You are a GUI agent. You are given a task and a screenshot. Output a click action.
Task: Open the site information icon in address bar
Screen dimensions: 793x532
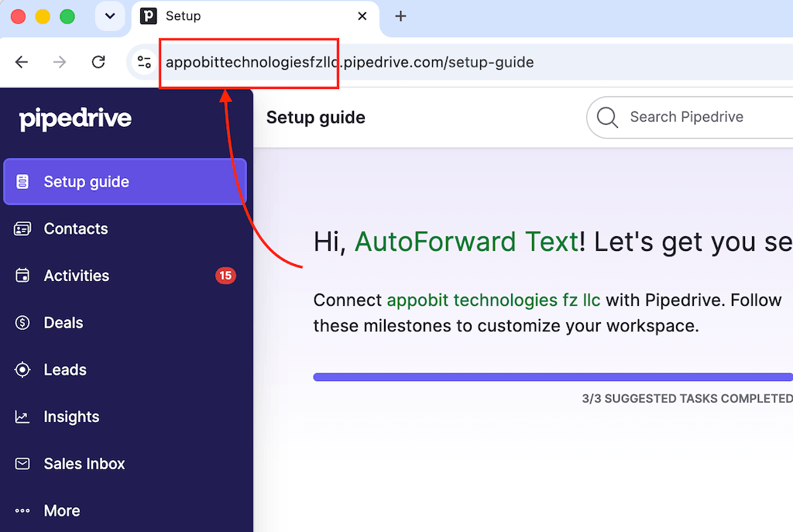144,62
